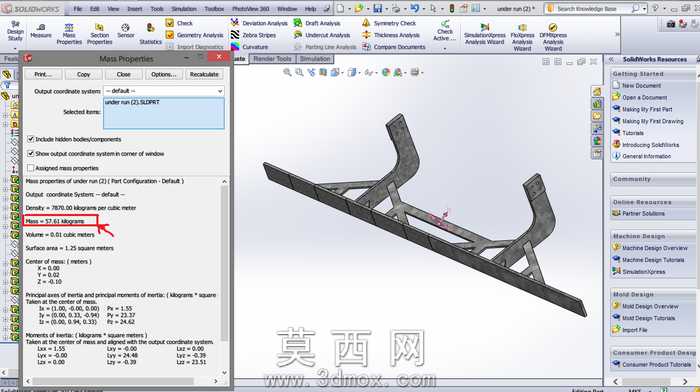Screen dimensions: 700x392
Task: Open Deviation Analysis
Action: click(259, 23)
